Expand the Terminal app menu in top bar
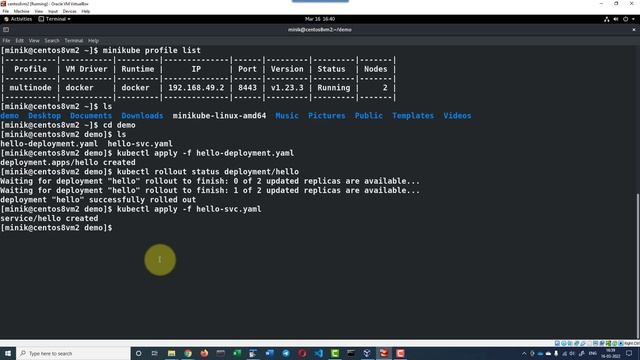 click(54, 19)
